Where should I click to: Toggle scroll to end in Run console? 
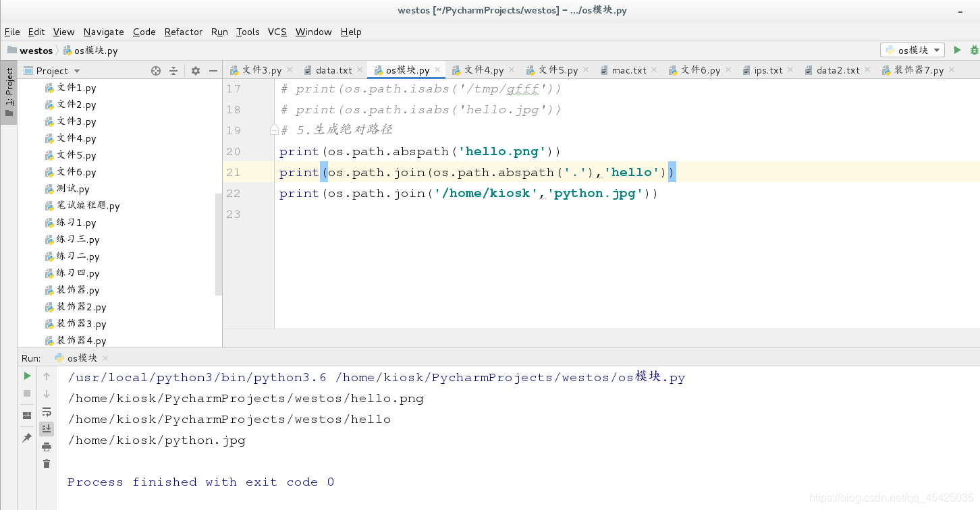tap(47, 428)
